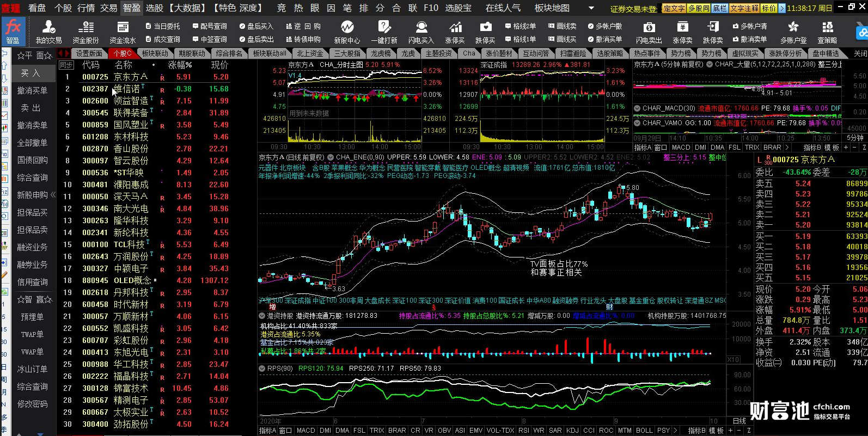Image resolution: width=868 pixels, height=436 pixels.
Task: Click the 一键打新 one-click IPO icon
Action: pos(384,32)
